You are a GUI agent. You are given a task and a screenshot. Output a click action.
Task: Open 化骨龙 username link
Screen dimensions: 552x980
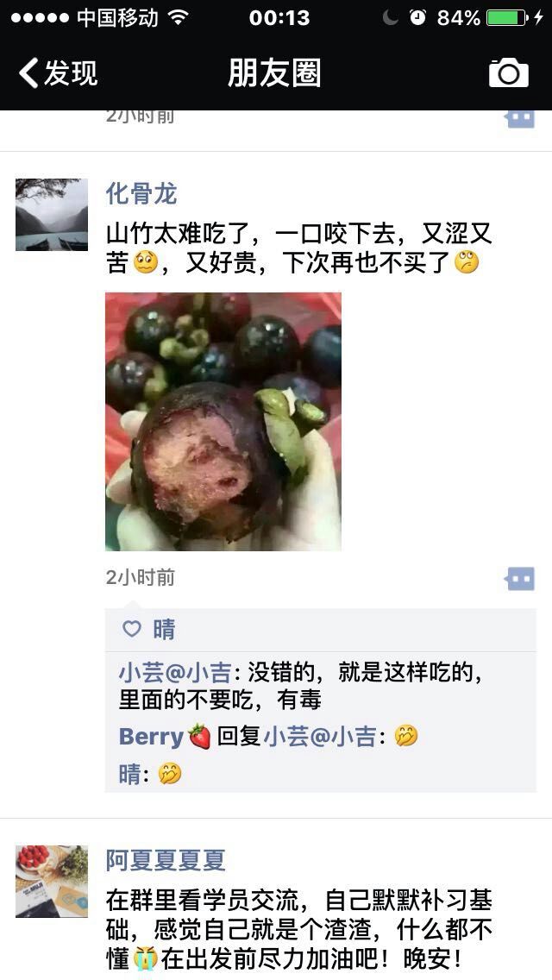[x=141, y=194]
